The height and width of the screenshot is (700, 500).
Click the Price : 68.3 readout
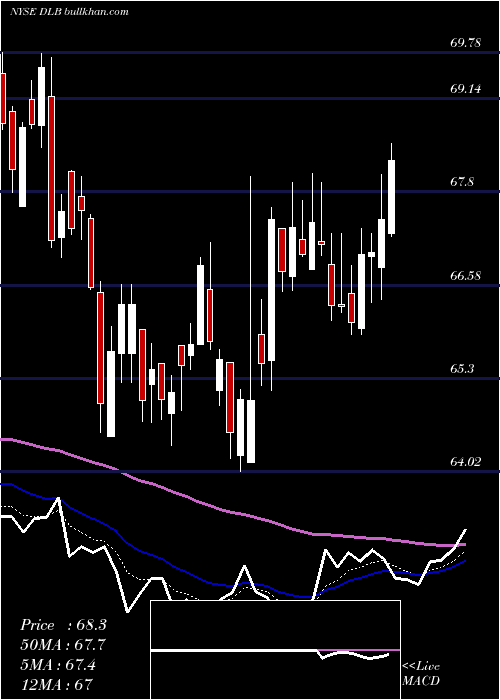coord(63,625)
